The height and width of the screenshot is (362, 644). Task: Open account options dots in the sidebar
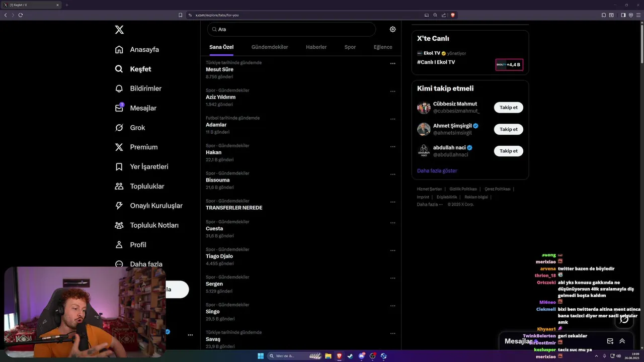[190, 335]
